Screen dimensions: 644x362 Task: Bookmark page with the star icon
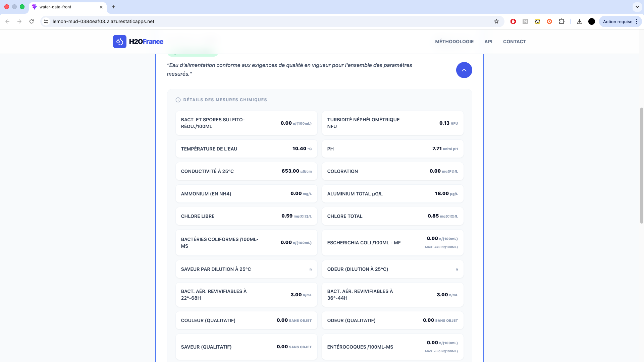point(496,21)
